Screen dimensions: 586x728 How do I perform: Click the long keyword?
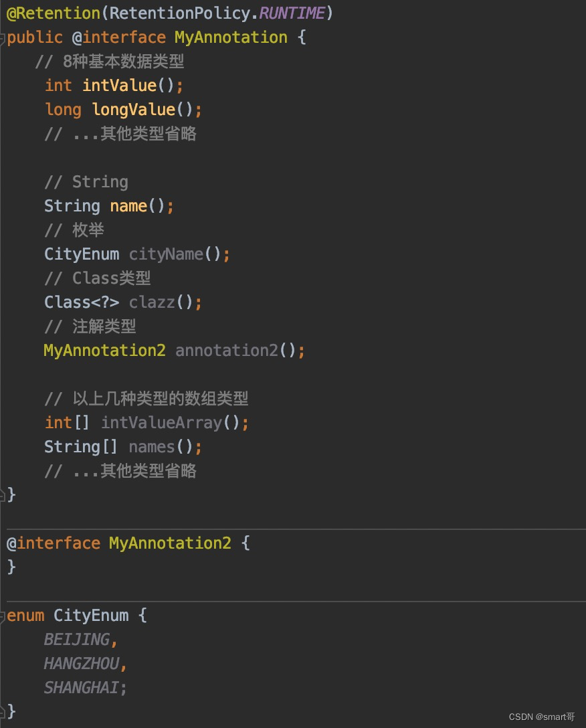pos(63,110)
